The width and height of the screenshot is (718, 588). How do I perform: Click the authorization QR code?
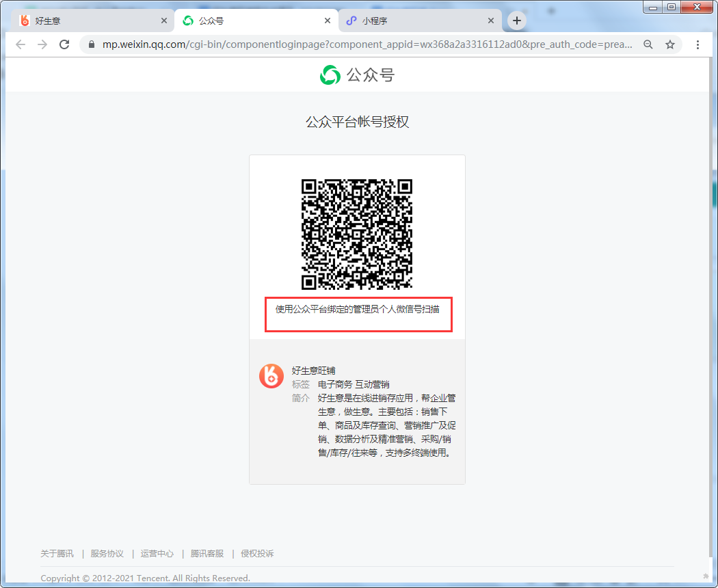coord(357,234)
